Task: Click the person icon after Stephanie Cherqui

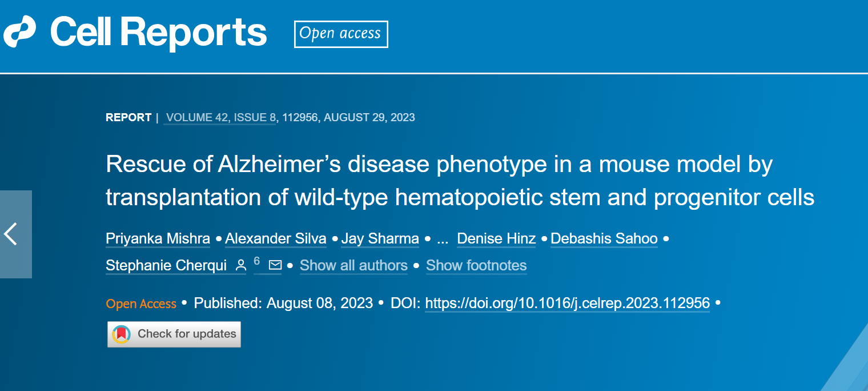Action: [241, 265]
